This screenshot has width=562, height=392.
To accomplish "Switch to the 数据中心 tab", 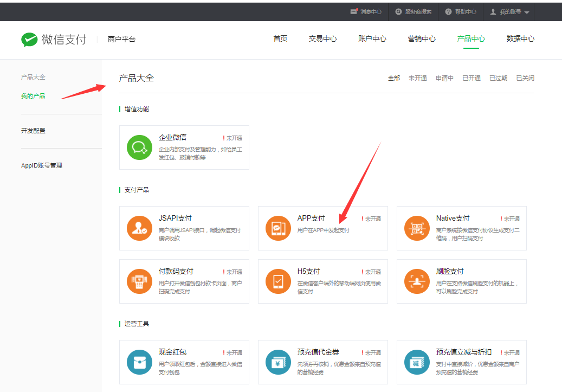I will point(520,39).
